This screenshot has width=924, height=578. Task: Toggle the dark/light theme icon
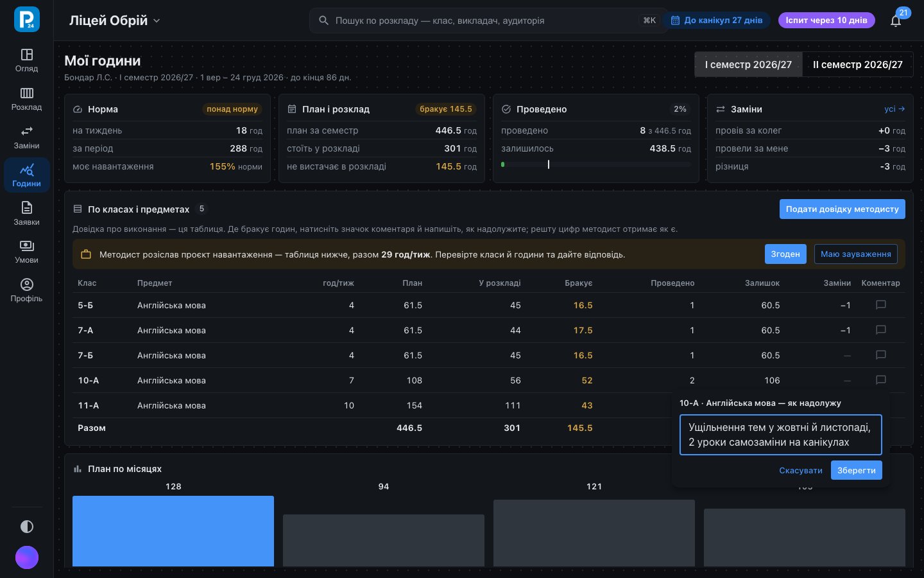[27, 527]
